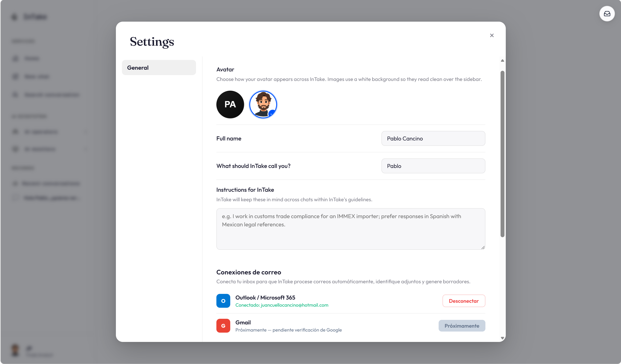Viewport: 621px width, 364px height.
Task: Edit the Full name field
Action: point(433,139)
